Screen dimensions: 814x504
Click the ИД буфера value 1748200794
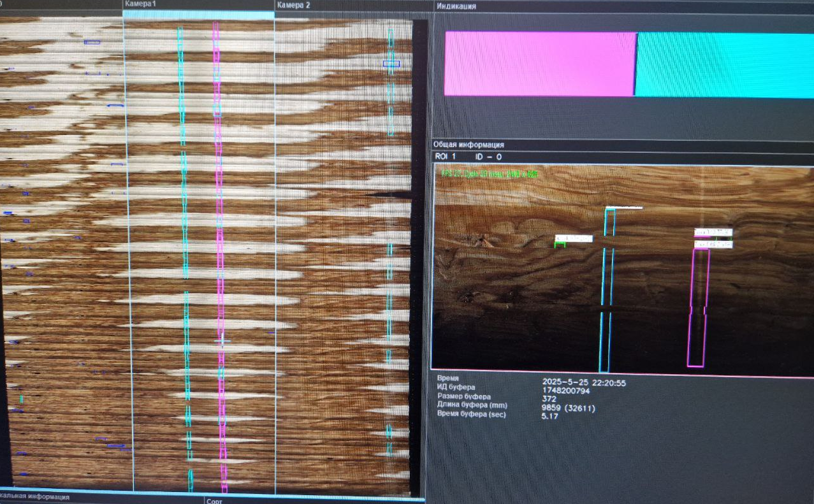pos(565,391)
